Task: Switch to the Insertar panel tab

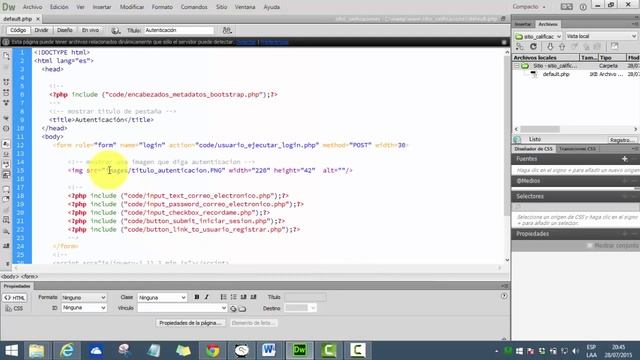Action: point(523,24)
